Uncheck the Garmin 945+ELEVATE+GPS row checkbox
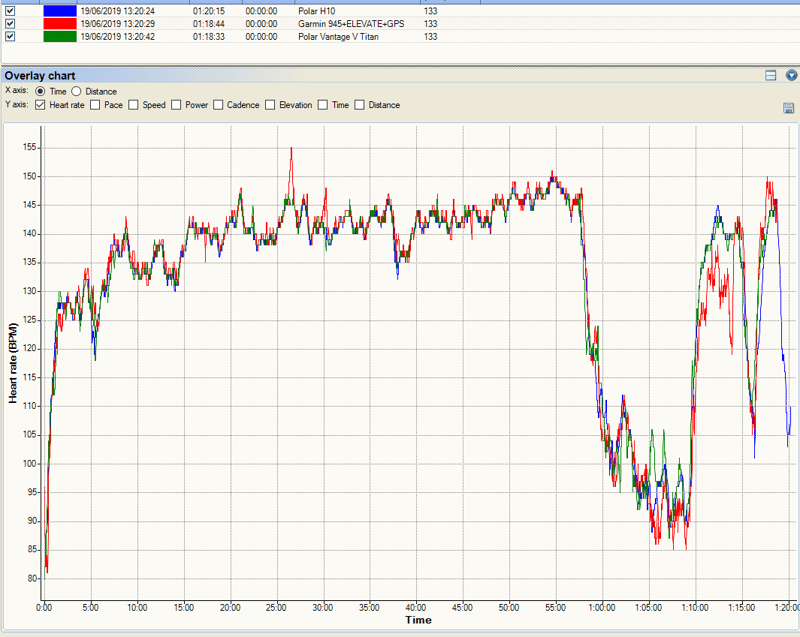The image size is (800, 637). (10, 23)
